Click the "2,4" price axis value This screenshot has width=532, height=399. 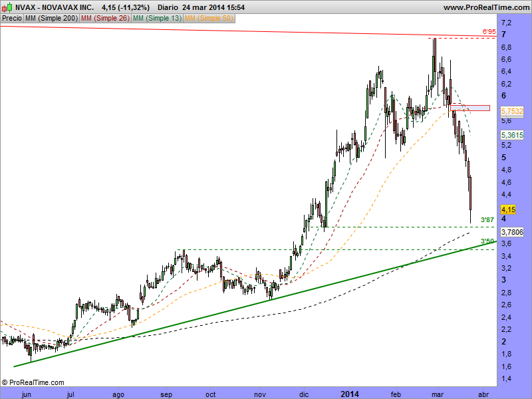point(507,318)
